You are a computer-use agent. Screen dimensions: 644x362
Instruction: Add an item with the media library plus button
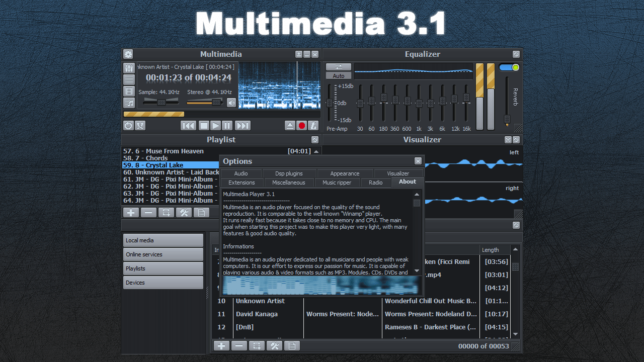(221, 346)
